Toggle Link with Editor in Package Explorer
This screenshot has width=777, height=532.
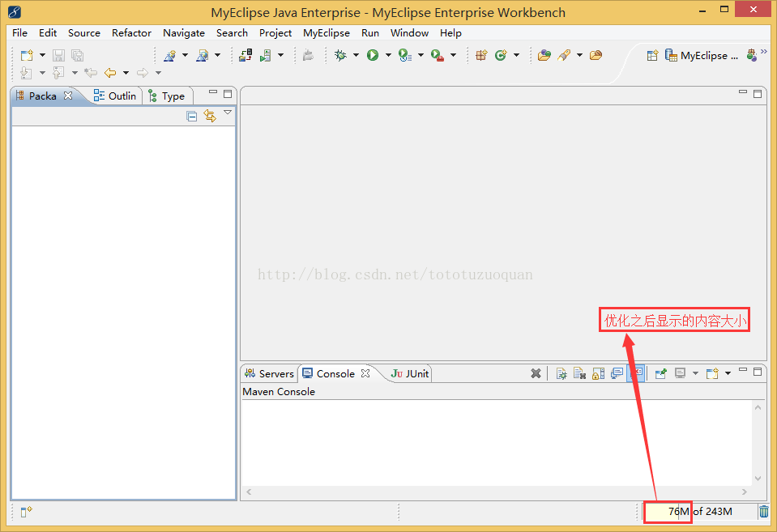[210, 117]
